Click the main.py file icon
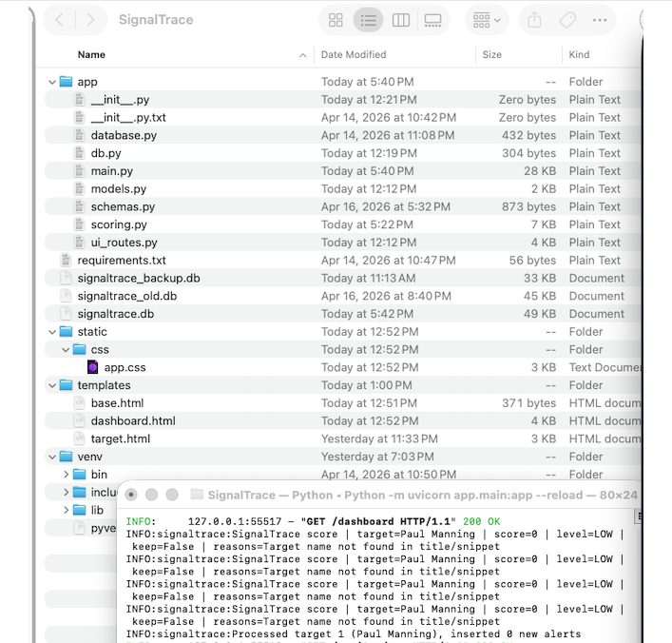This screenshot has width=672, height=643. point(79,170)
